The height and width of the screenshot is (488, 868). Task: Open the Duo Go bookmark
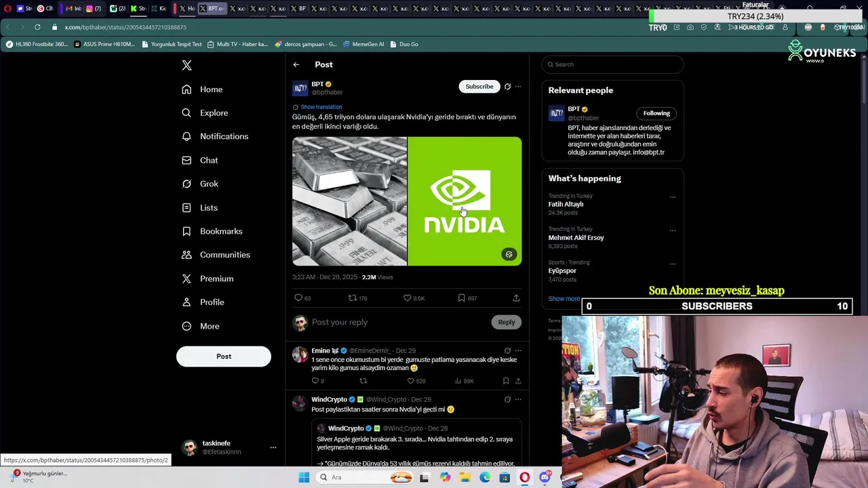pos(403,44)
